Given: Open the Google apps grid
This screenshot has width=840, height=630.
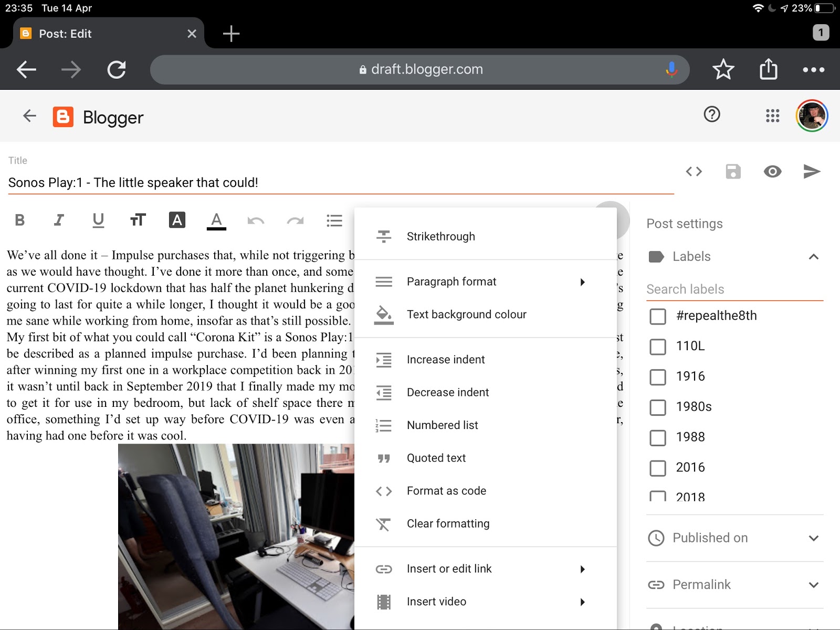Looking at the screenshot, I should pos(772,115).
